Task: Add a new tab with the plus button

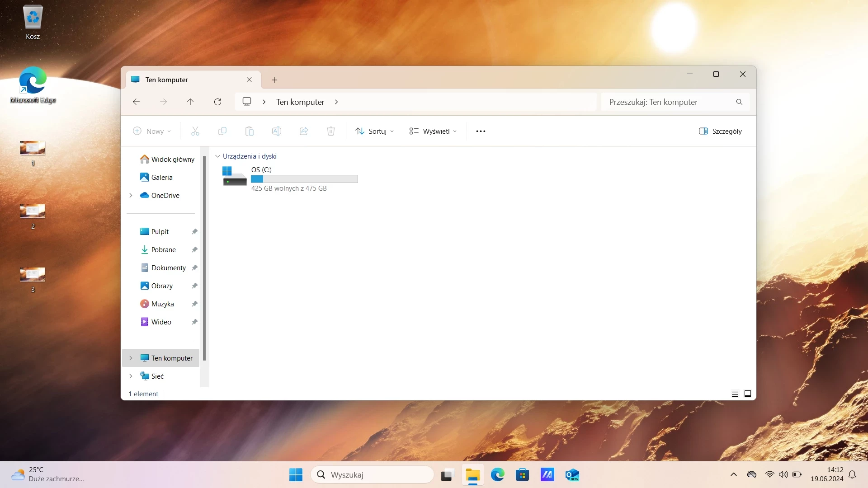Action: [274, 80]
